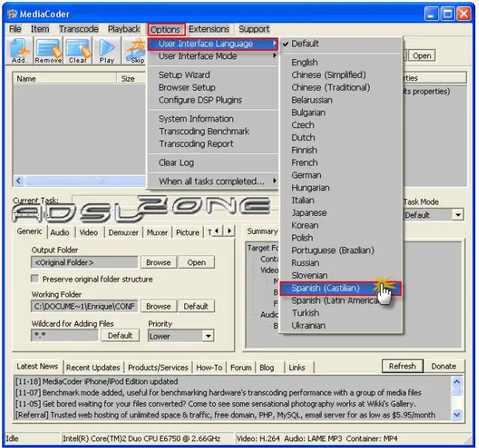Open the User Interface Language submenu

click(x=213, y=43)
